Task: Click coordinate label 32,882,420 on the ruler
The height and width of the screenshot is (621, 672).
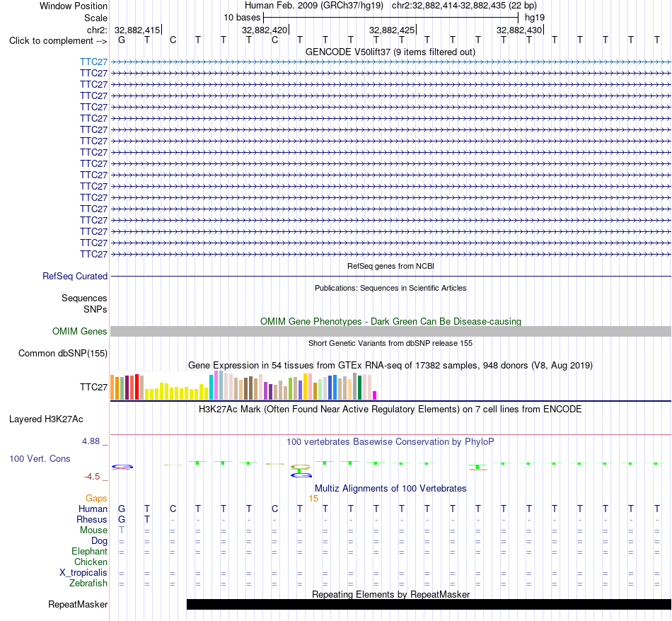Action: pyautogui.click(x=265, y=30)
